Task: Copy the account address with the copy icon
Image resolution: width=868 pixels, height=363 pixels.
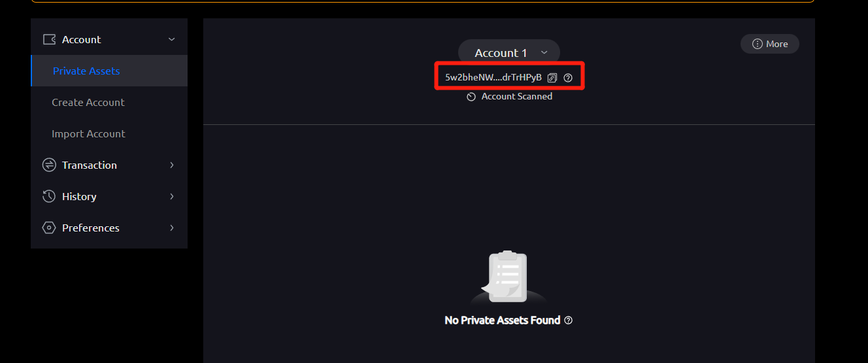Action: (x=552, y=78)
